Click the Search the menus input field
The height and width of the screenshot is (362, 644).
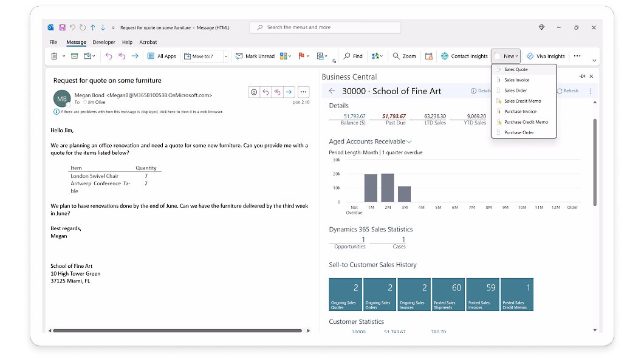[325, 27]
